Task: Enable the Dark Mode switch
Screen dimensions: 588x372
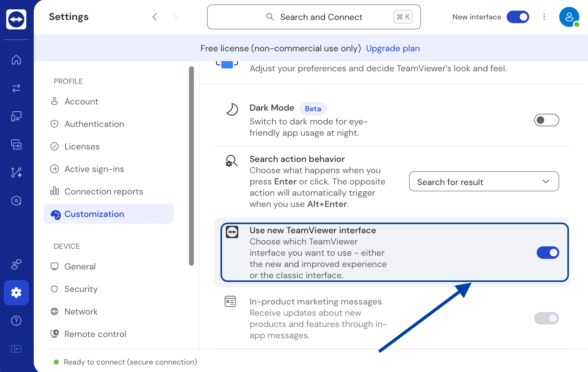Action: [547, 120]
